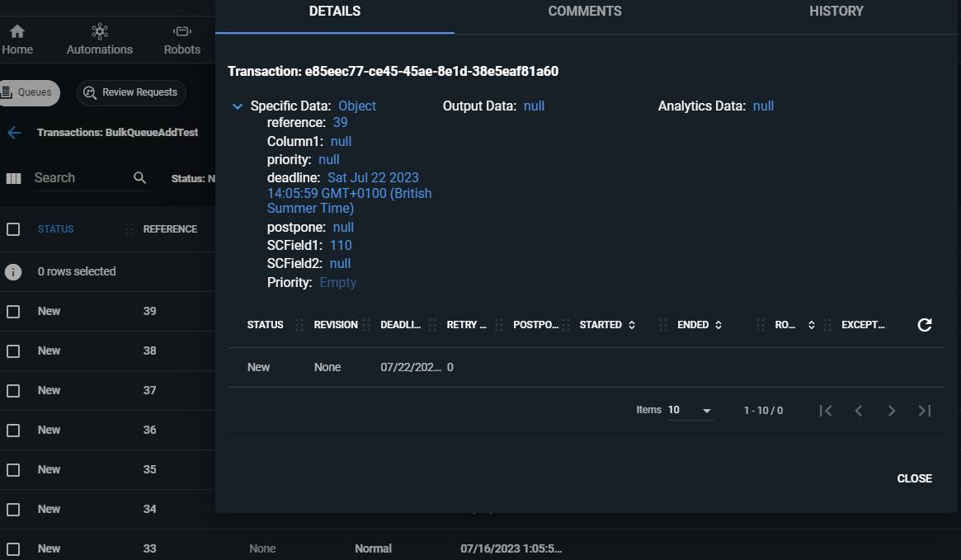Open the column chooser icon beside Search
Image resolution: width=961 pixels, height=560 pixels.
(x=13, y=178)
